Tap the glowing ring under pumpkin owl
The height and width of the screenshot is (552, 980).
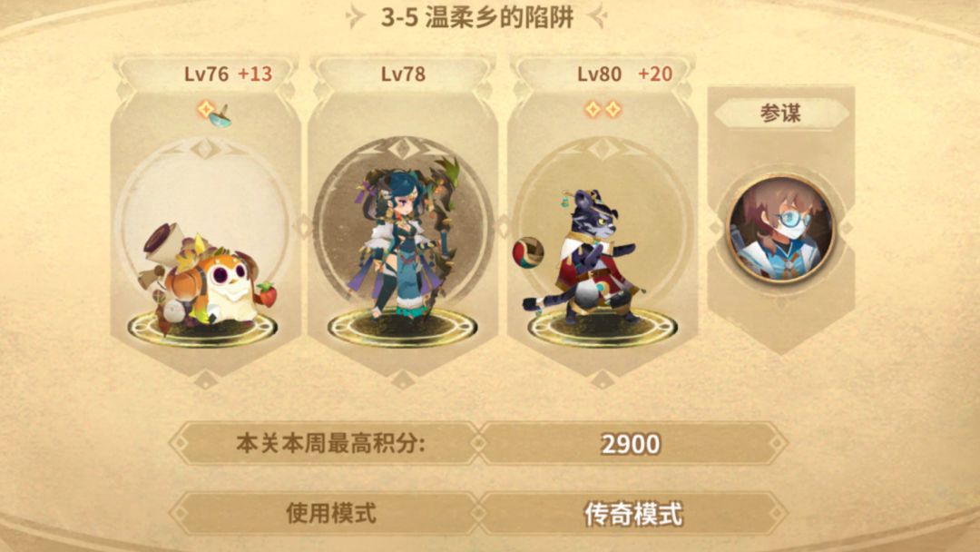pos(201,328)
